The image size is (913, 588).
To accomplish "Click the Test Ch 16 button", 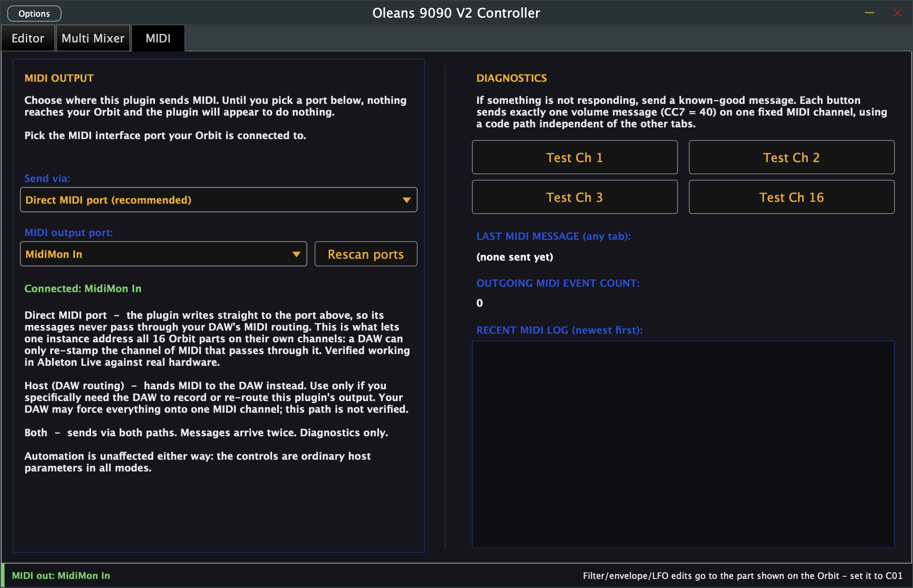I will (791, 197).
